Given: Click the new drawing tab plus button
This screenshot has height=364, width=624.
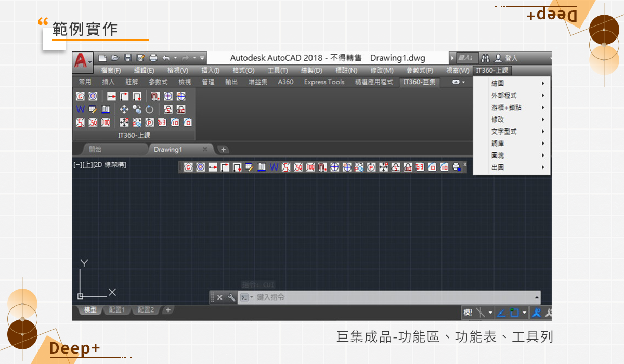Looking at the screenshot, I should tap(223, 150).
